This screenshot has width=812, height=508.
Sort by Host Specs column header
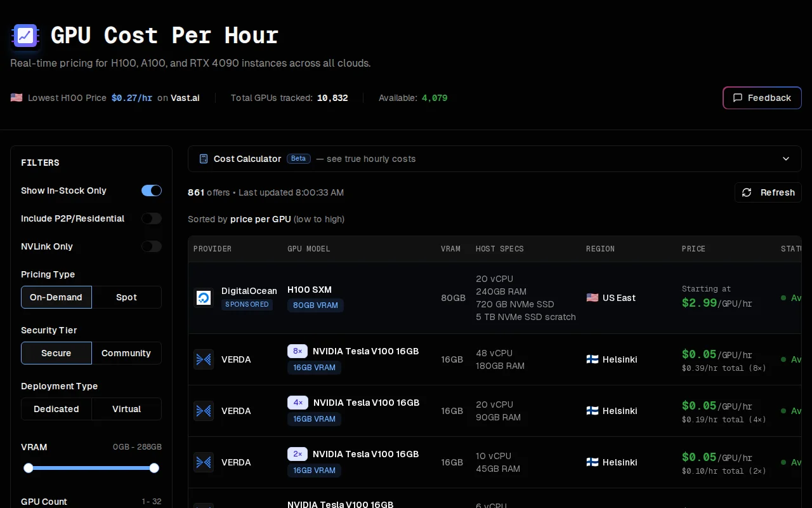500,249
